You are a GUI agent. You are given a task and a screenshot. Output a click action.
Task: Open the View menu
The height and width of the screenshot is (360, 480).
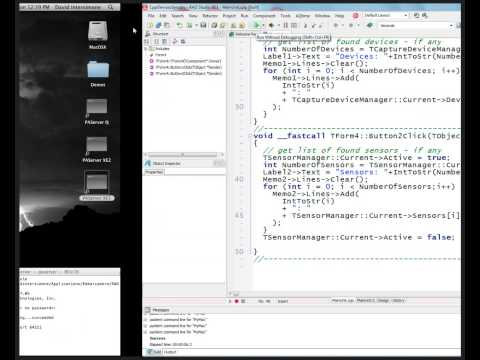(x=193, y=16)
